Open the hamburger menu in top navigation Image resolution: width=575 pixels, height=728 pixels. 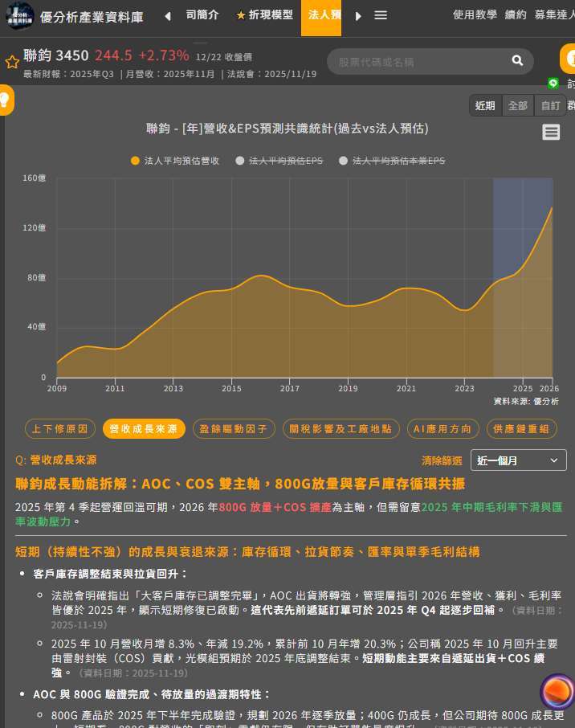click(x=381, y=16)
